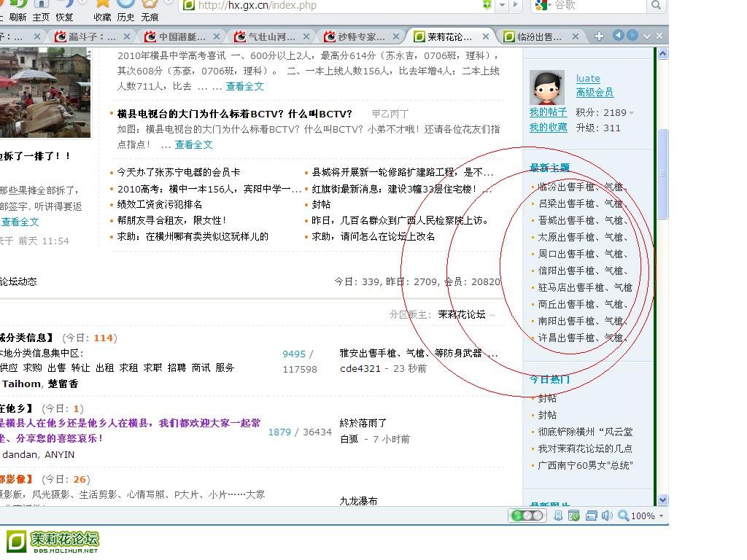Screen dimensions: 747x560
Task: Click the 終於落雨了 latest post link
Action: (x=363, y=423)
